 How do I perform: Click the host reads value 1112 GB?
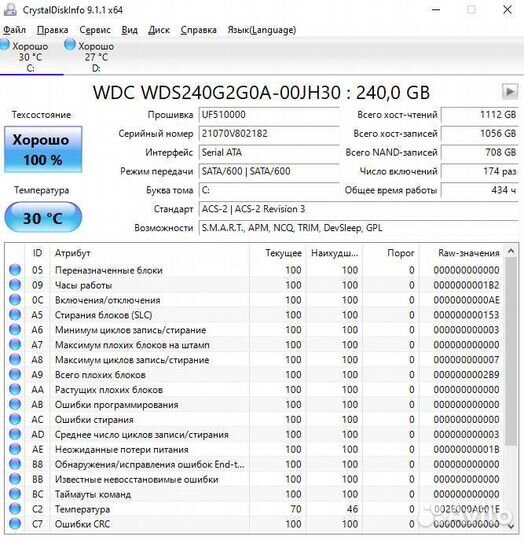coord(480,115)
